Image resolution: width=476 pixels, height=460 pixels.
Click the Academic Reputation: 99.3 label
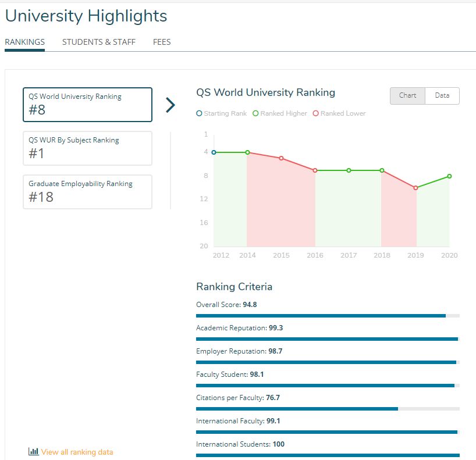click(x=240, y=328)
